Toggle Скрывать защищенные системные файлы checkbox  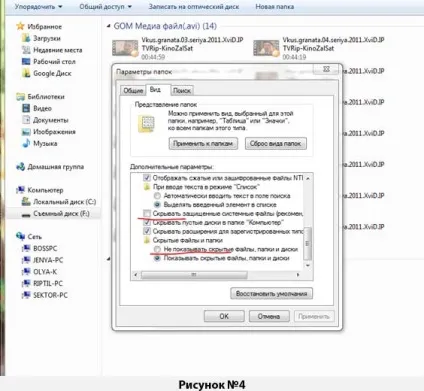point(147,213)
